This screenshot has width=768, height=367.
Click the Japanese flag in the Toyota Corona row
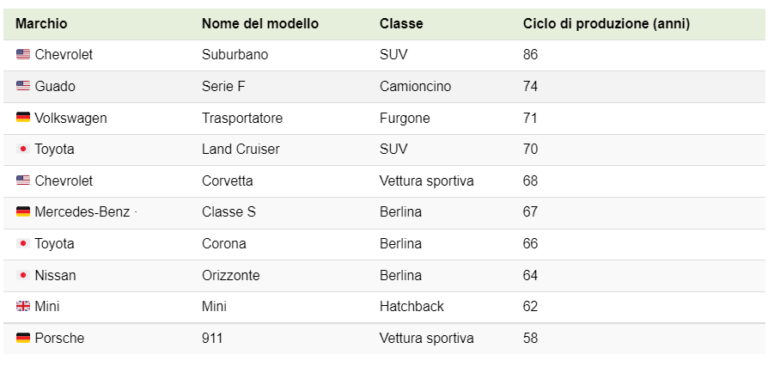coord(23,244)
